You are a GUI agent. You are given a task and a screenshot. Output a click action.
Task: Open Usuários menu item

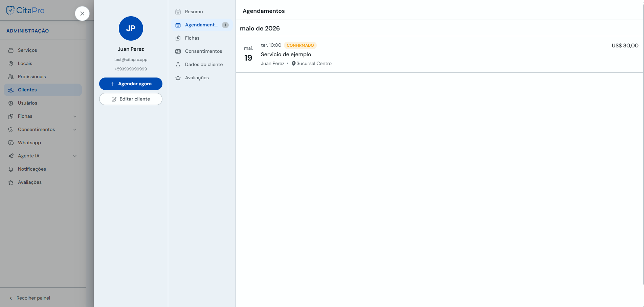point(43,103)
